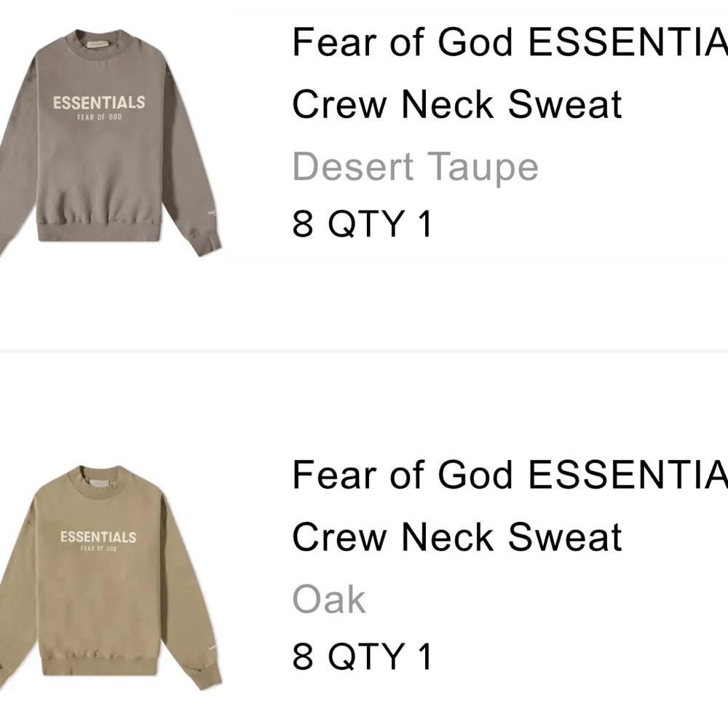Click the Crew Neck Sweat text under the second title
Viewport: 728px width, 728px height.
click(x=457, y=537)
